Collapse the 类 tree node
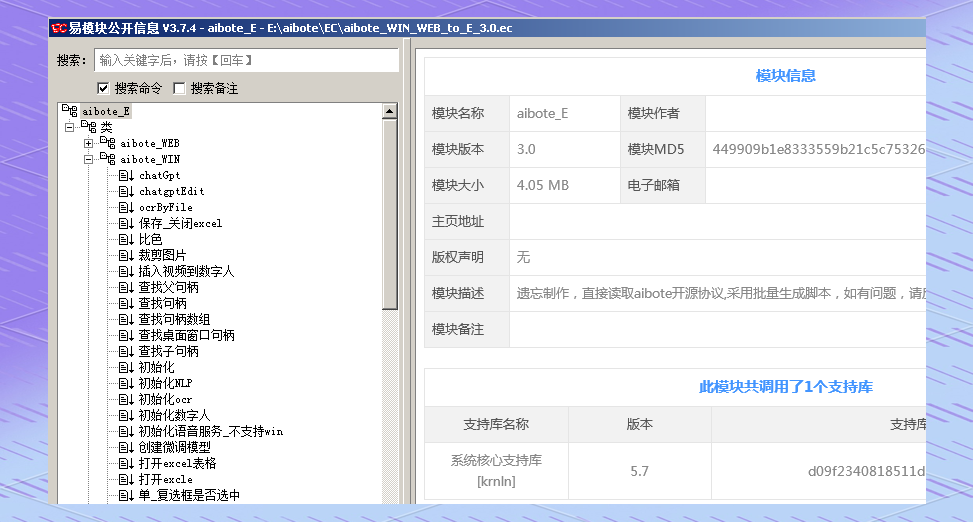The image size is (973, 522). click(x=70, y=127)
